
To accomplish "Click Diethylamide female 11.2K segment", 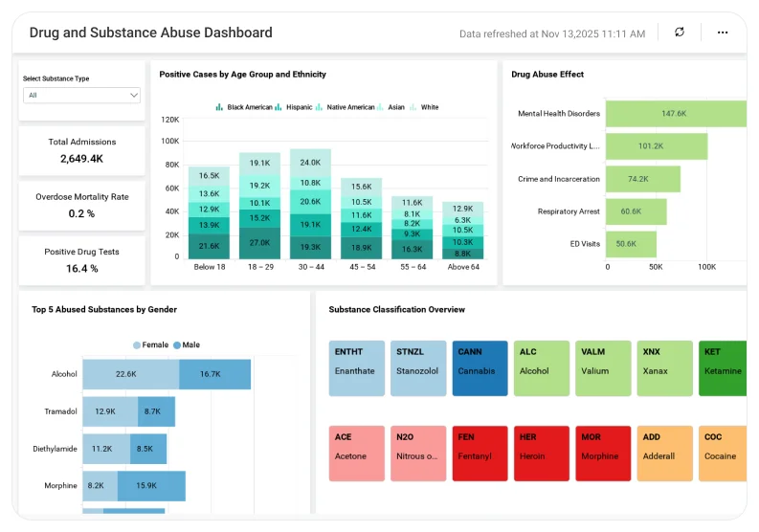I will (x=106, y=449).
